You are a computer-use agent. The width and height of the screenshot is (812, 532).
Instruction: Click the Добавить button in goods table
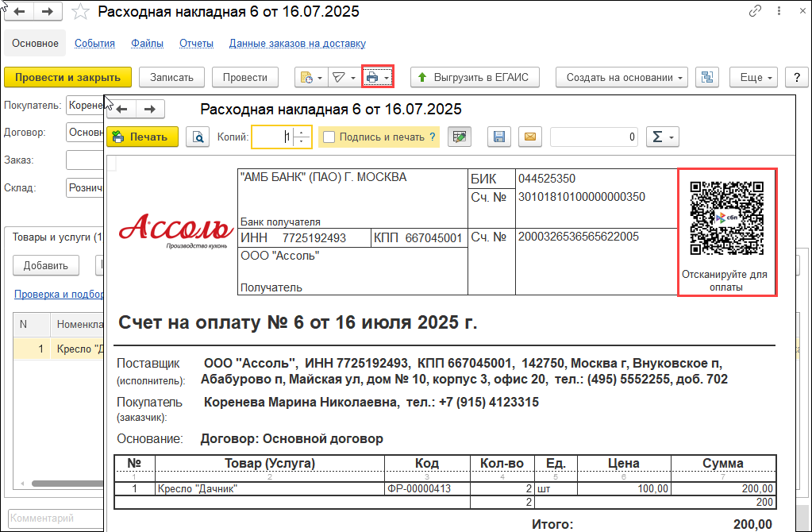point(46,265)
